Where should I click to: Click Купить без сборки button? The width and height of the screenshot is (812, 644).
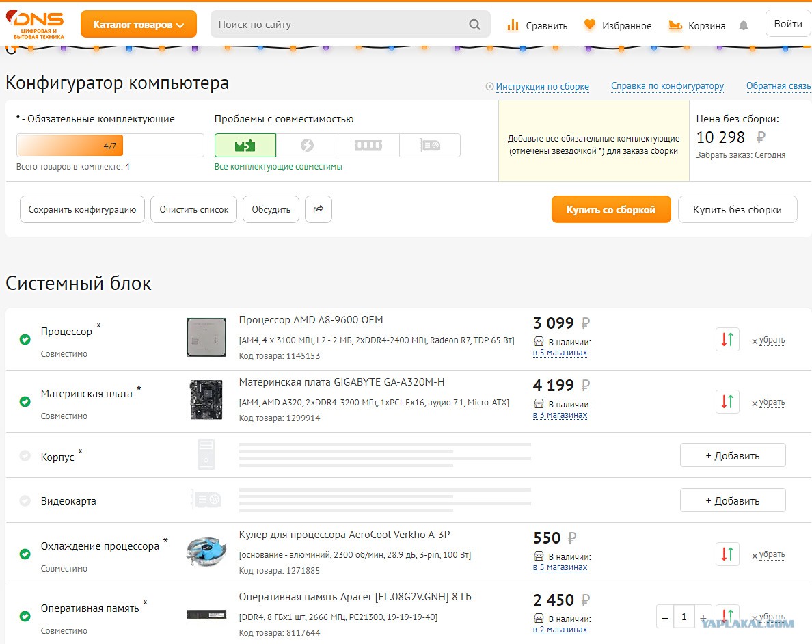pos(737,209)
